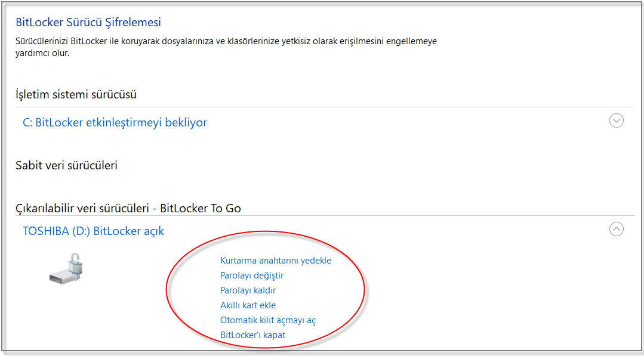Screen dimensions: 644x356
Task: Expand the C: drive BitLocker section
Action: tap(616, 120)
